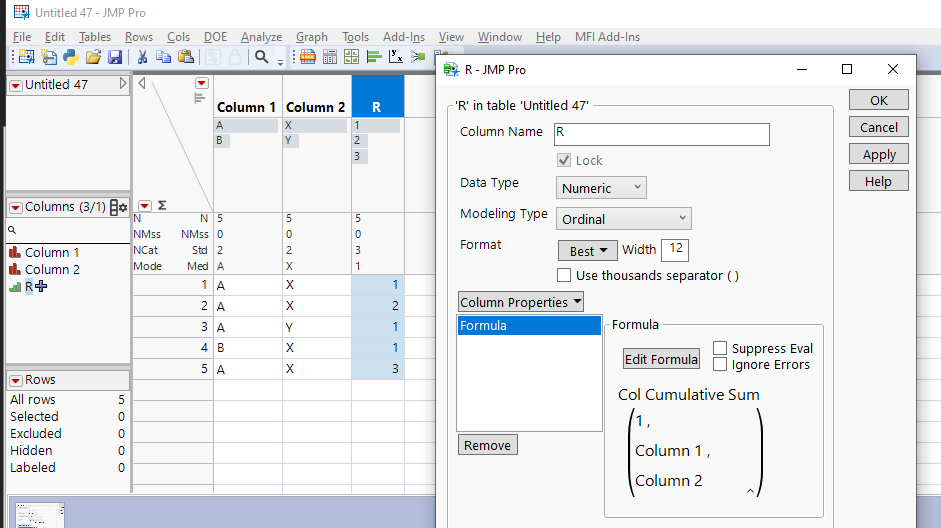Viewport: 941px width, 528px height.
Task: Click the Format Width field showing 12
Action: pos(675,250)
